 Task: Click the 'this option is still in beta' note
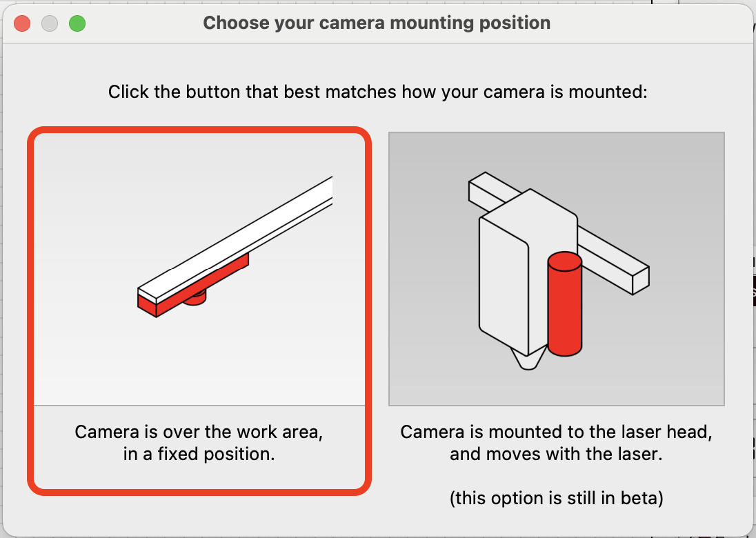pyautogui.click(x=557, y=497)
